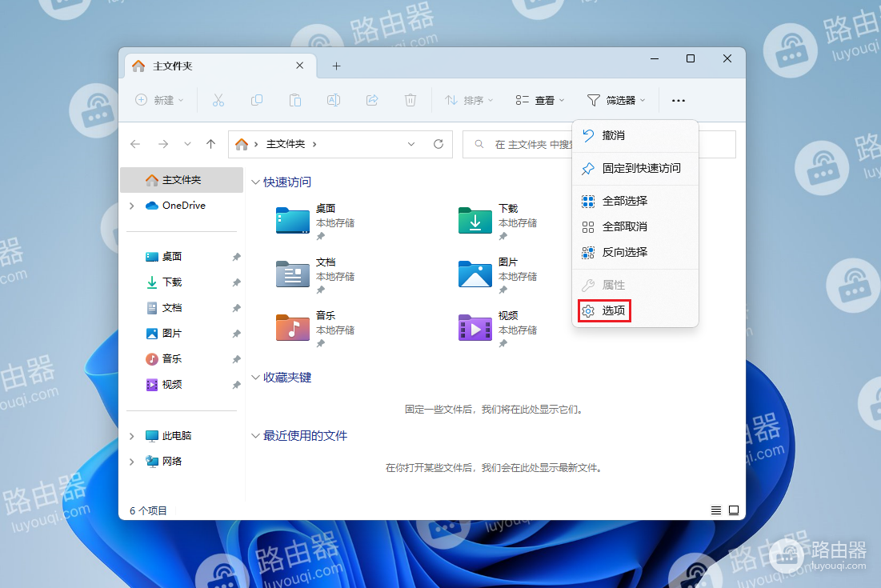Viewport: 881px width, 588px height.
Task: Select 全部选择 (Select all) menu item
Action: (635, 201)
